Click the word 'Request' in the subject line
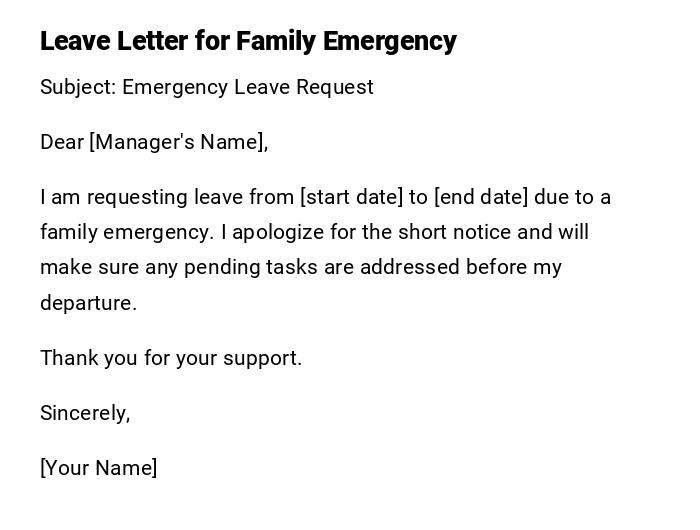The height and width of the screenshot is (530, 700). coord(336,87)
